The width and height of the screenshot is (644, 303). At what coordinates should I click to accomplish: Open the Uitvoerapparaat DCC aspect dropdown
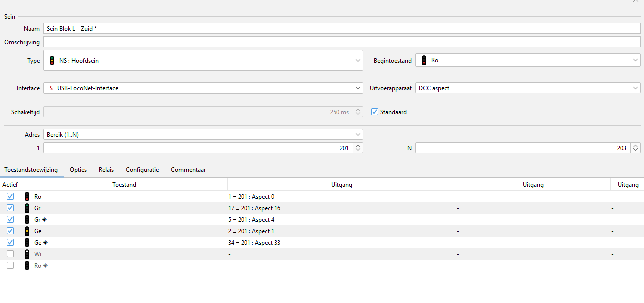click(x=528, y=88)
